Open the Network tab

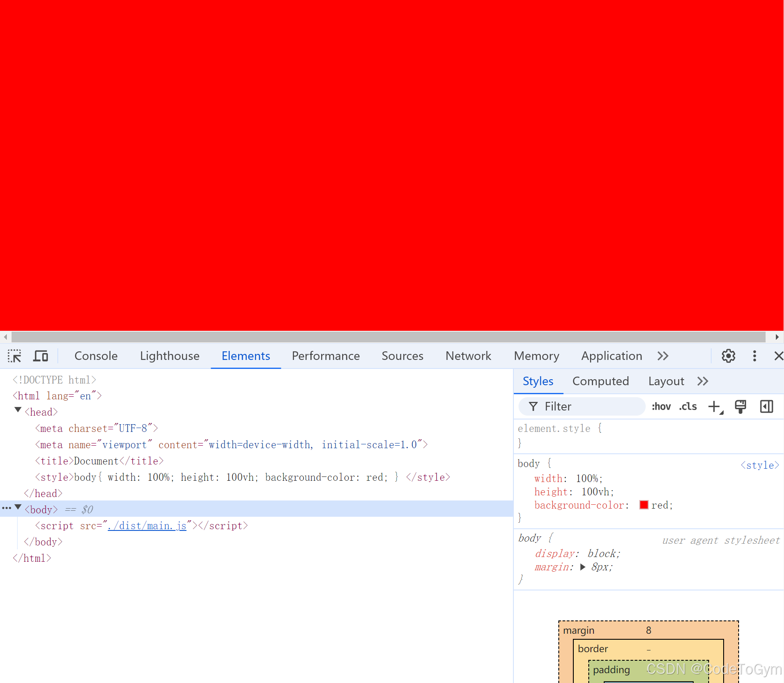pyautogui.click(x=468, y=356)
